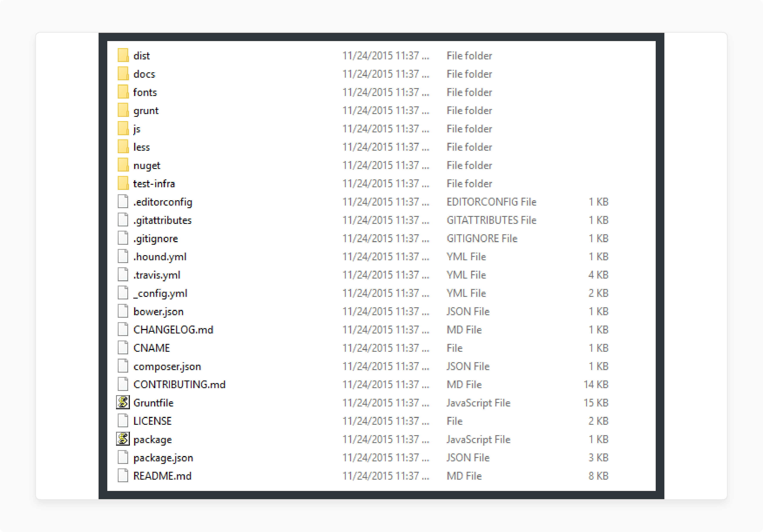Click the js folder icon
Viewport: 763px width, 532px height.
(123, 128)
